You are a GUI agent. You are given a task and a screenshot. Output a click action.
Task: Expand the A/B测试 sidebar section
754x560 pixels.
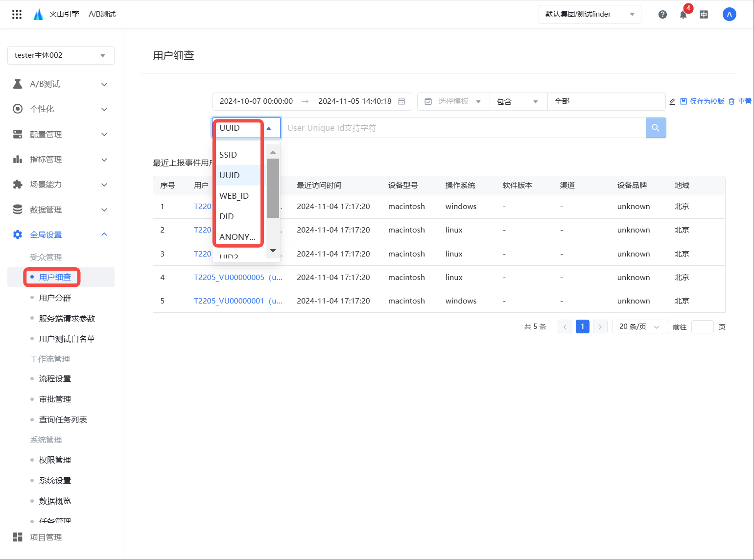point(104,84)
